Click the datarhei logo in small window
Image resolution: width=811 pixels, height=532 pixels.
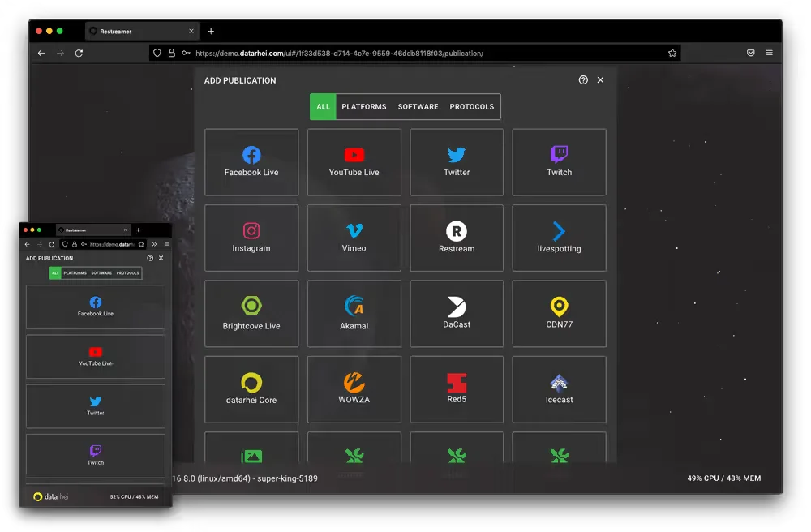pos(50,497)
